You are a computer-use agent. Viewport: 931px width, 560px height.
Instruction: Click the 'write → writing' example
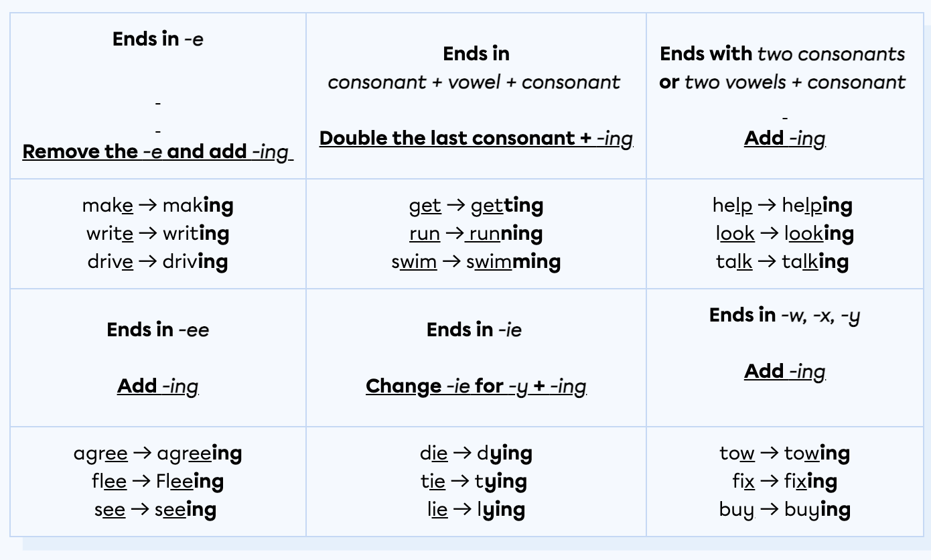pyautogui.click(x=158, y=233)
